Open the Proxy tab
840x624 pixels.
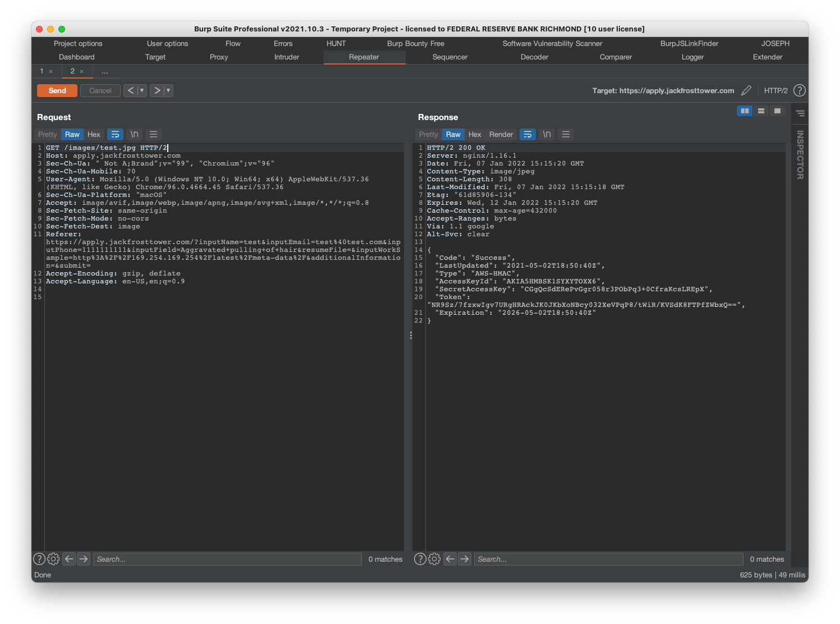coord(219,57)
